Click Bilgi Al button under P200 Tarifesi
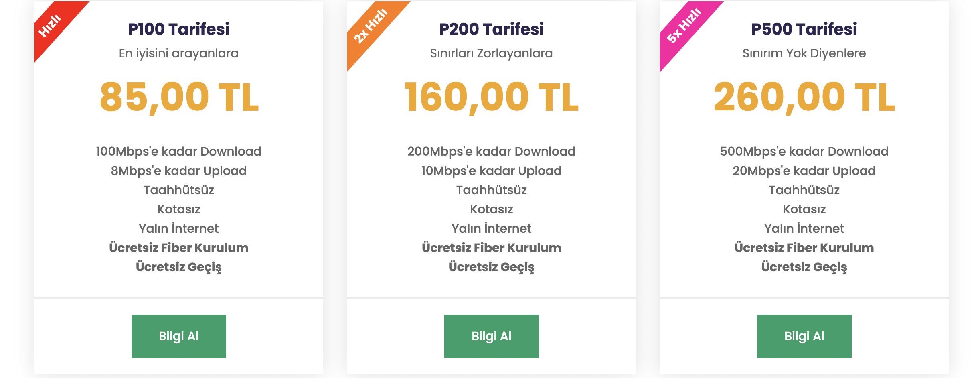Screen dimensions: 980x378 click(492, 336)
